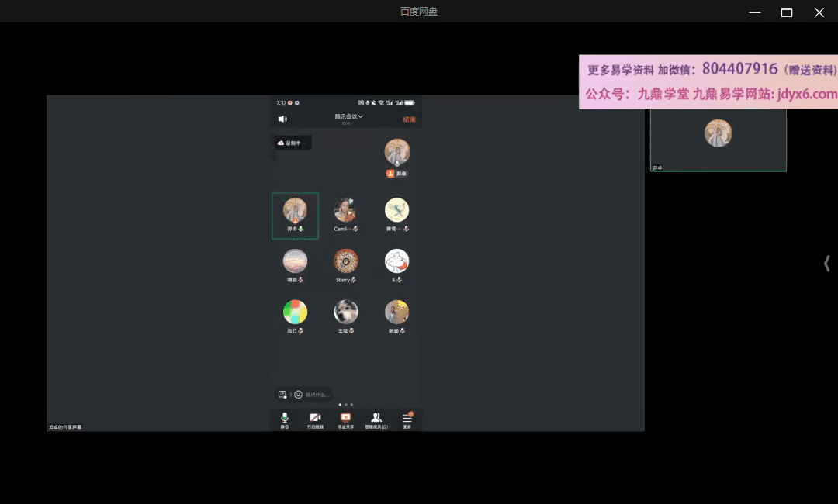Mute microphone with the 静音 icon
This screenshot has width=838, height=504.
pos(285,419)
